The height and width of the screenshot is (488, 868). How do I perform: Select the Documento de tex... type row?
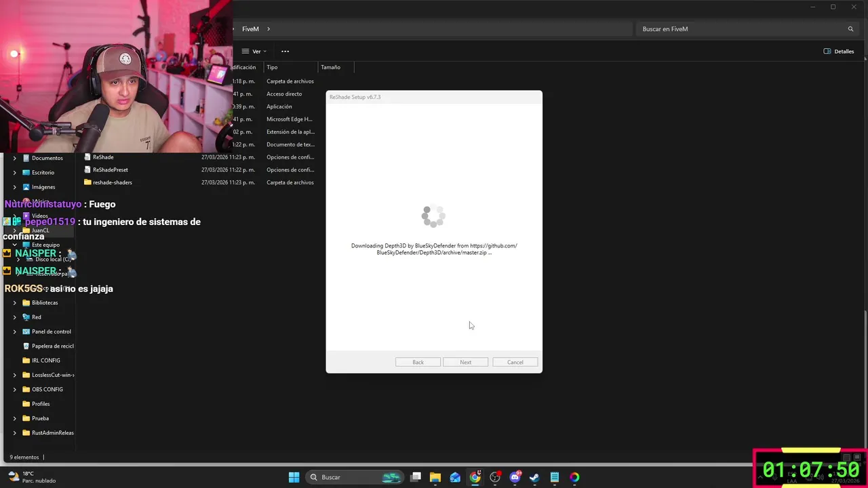pos(290,144)
